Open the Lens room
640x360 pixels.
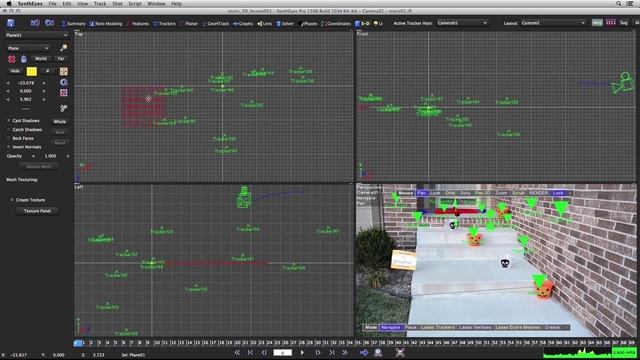click(264, 24)
